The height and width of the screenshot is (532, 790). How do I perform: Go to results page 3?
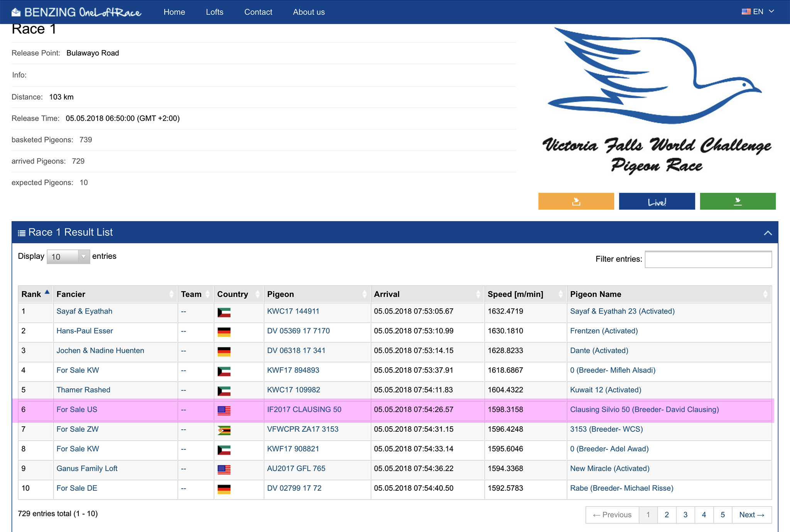click(685, 515)
